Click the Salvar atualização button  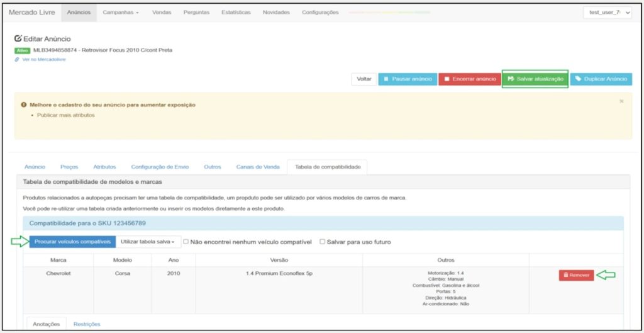point(535,79)
